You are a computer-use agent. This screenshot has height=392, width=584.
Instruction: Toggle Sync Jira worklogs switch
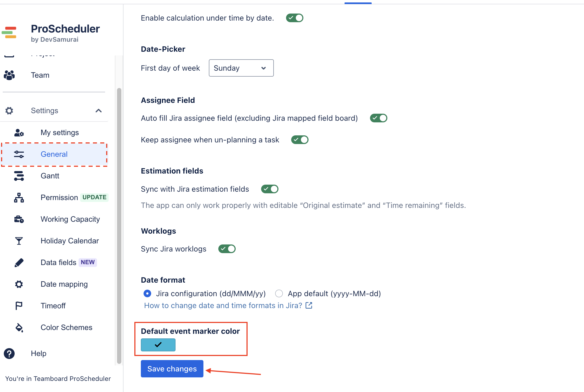(227, 249)
